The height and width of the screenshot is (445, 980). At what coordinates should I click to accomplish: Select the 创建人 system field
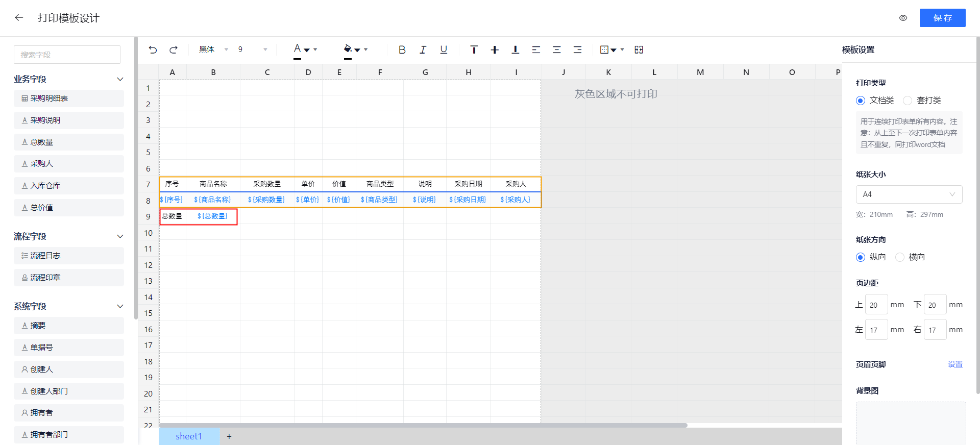pos(69,369)
